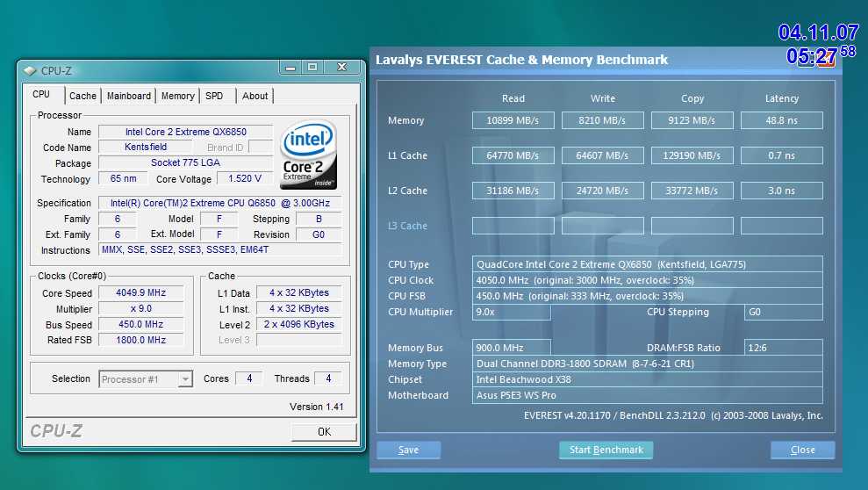Click the Core Voltage 1.520 V field
The height and width of the screenshot is (490, 868).
(x=245, y=178)
